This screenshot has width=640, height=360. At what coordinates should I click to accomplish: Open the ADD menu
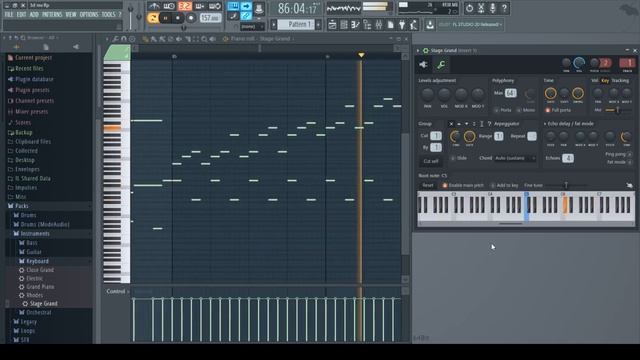[34, 14]
